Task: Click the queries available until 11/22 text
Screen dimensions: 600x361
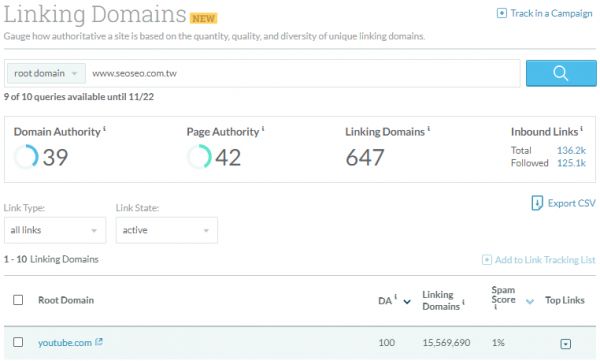Action: (x=79, y=97)
